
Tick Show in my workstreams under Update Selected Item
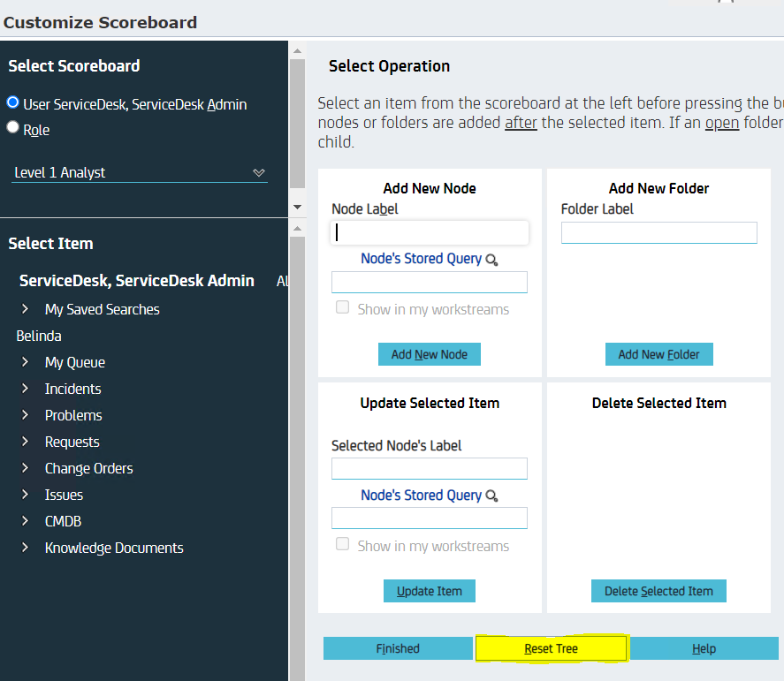click(342, 544)
